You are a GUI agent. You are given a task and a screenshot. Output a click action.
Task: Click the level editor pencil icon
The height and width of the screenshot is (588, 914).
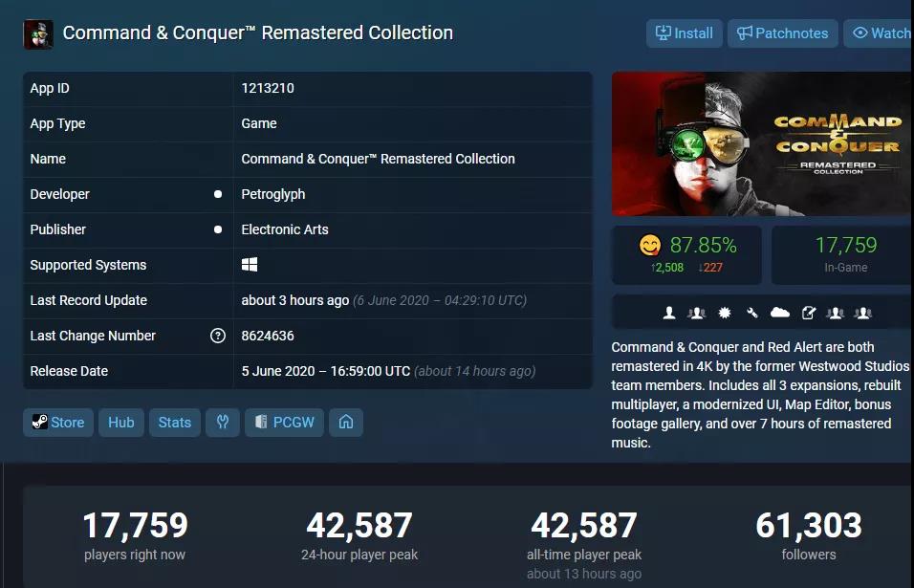point(809,313)
